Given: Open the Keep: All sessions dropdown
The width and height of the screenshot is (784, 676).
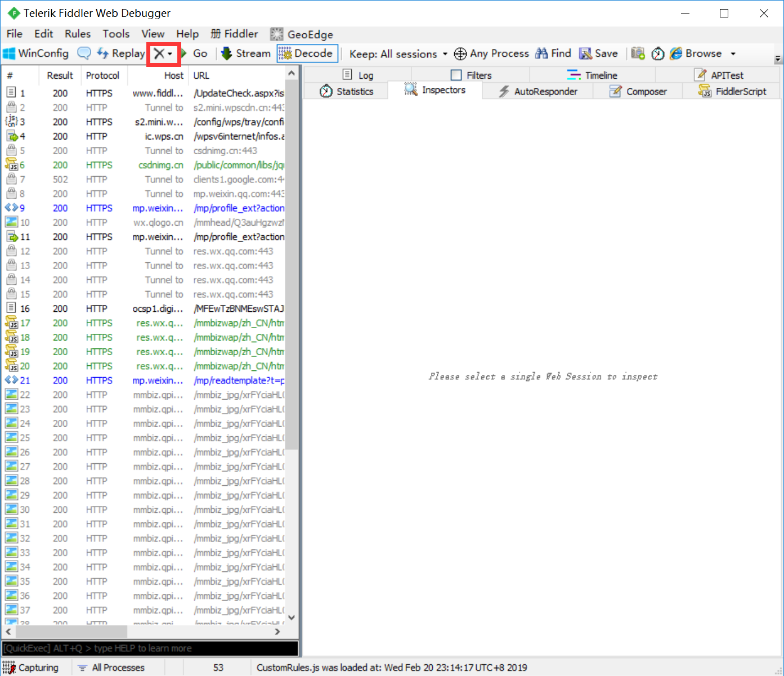Looking at the screenshot, I should (398, 54).
